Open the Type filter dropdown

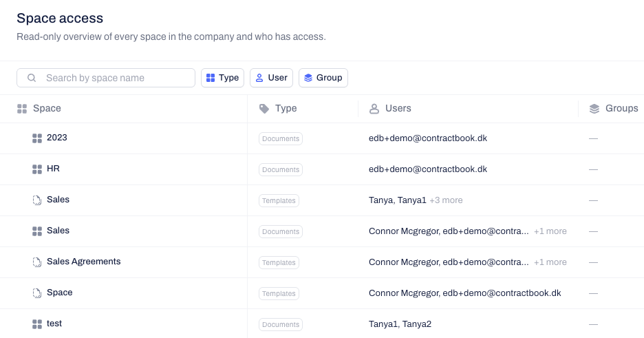(223, 78)
